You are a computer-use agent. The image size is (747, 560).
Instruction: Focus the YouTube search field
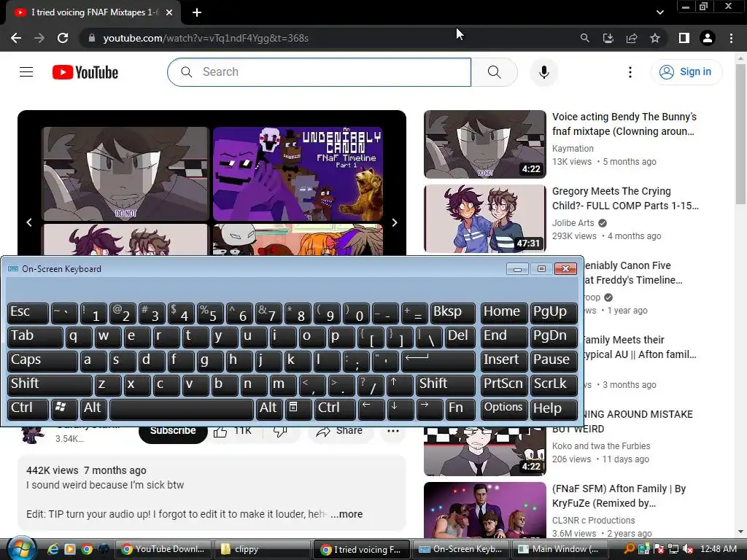[320, 72]
